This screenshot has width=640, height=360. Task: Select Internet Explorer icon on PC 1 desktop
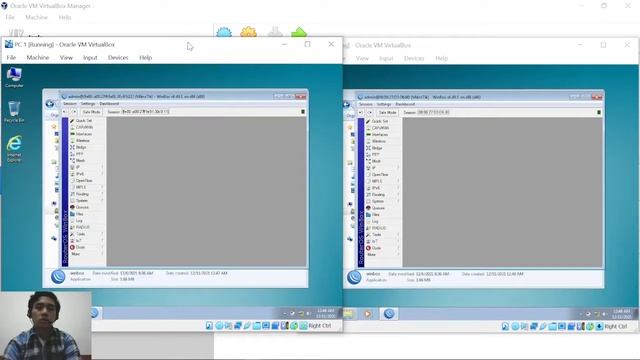point(14,149)
